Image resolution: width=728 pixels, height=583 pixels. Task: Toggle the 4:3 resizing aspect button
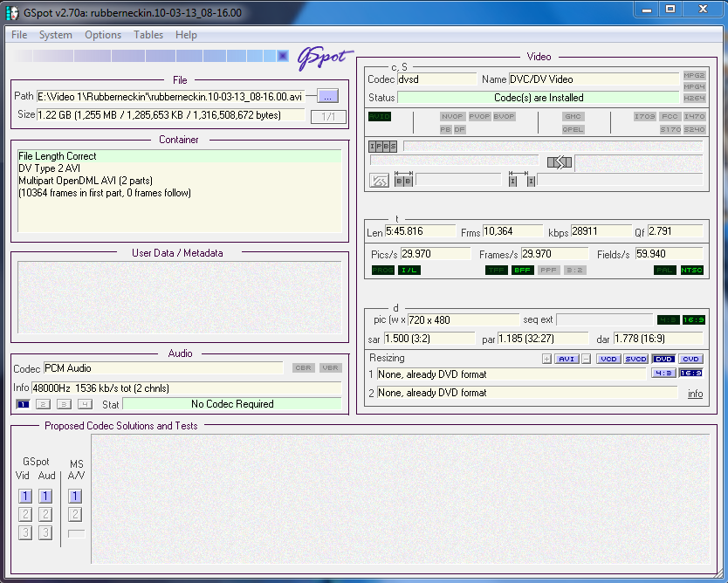point(663,374)
